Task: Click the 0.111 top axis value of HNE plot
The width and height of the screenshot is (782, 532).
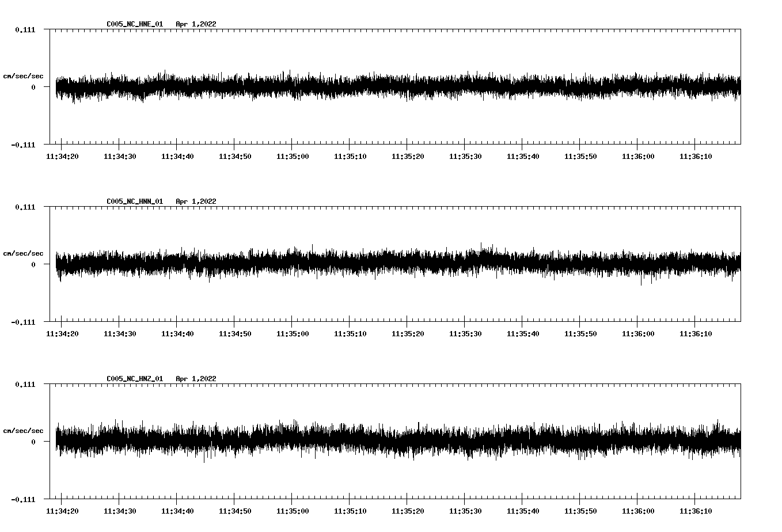Action: pyautogui.click(x=25, y=29)
